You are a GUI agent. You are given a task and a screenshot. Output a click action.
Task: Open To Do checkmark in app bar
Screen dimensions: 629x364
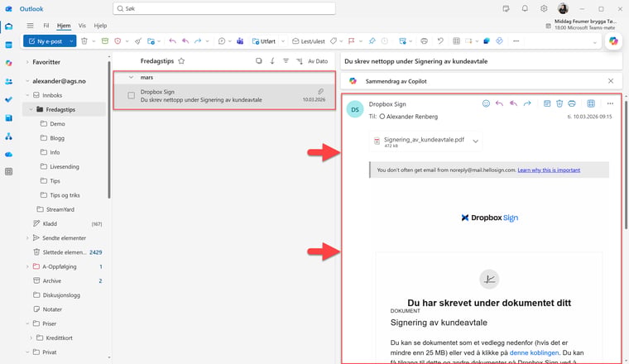pos(9,99)
